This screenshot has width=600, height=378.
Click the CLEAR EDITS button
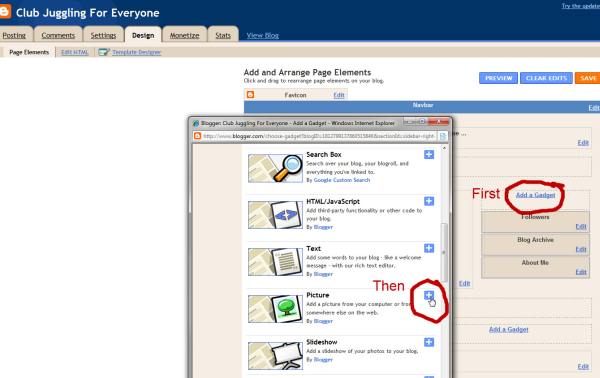click(x=546, y=78)
